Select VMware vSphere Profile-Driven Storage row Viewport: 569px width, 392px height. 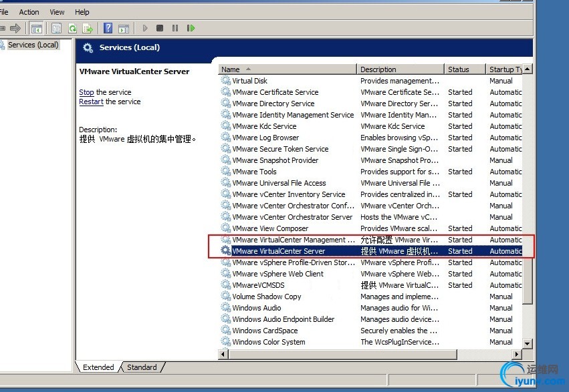[371, 262]
